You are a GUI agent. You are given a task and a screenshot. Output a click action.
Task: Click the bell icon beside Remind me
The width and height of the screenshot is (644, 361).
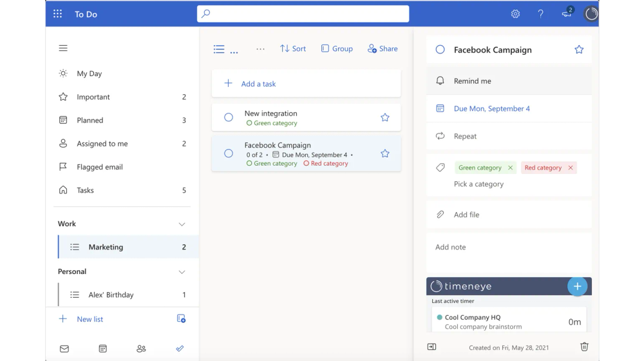[x=440, y=81]
